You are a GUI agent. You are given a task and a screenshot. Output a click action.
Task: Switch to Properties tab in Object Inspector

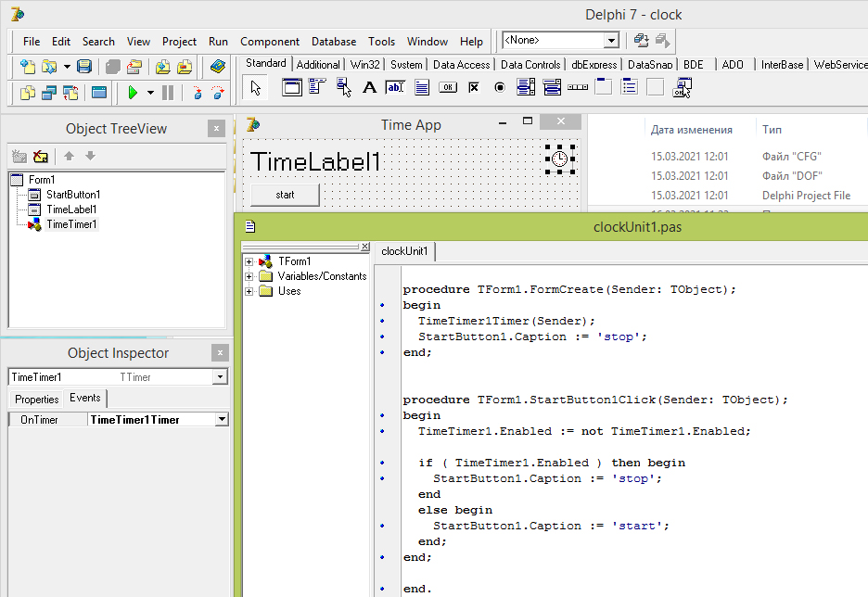[x=36, y=399]
